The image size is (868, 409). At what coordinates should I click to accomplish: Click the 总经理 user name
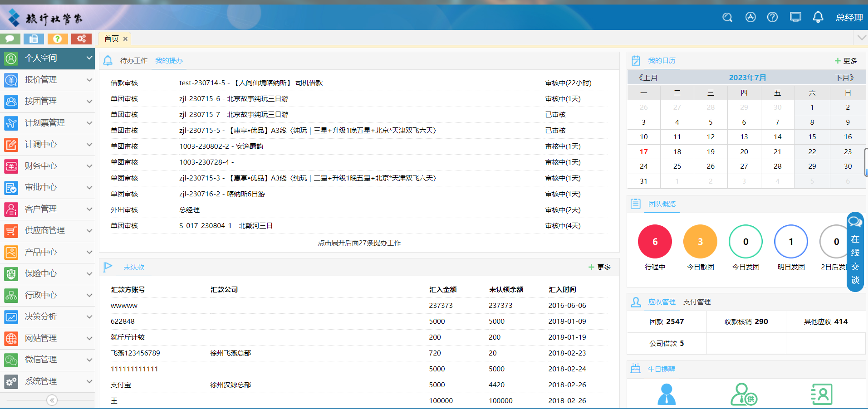click(x=849, y=18)
